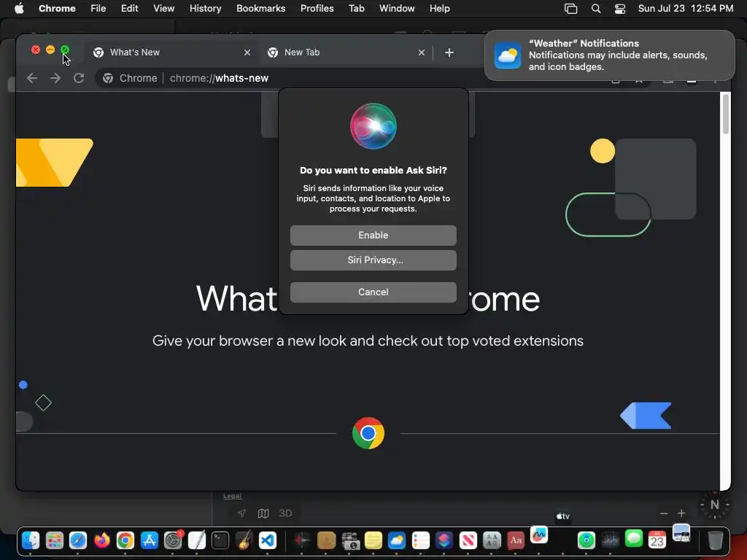Open the History menu
The width and height of the screenshot is (747, 560).
pos(205,9)
